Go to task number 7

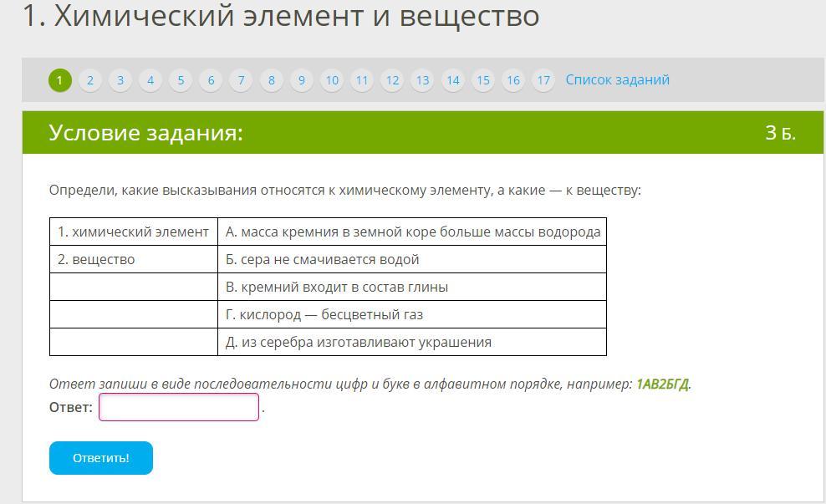click(x=242, y=80)
